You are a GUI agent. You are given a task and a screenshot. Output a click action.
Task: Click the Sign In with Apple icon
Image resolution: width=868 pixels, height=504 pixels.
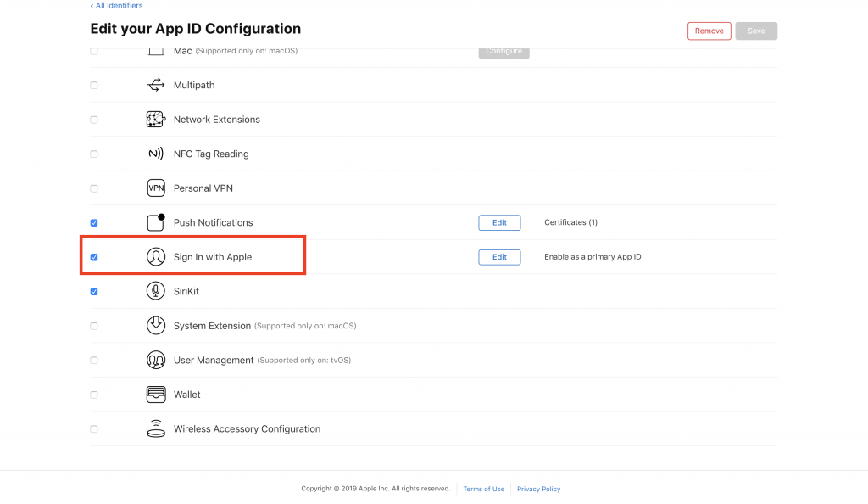(156, 257)
